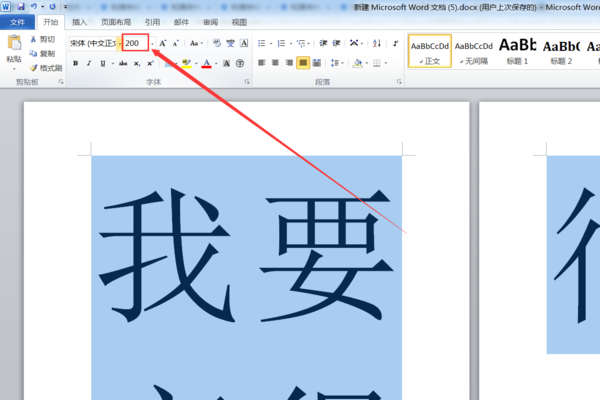Toggle Subscript formatting
This screenshot has height=400, width=600.
click(x=137, y=63)
